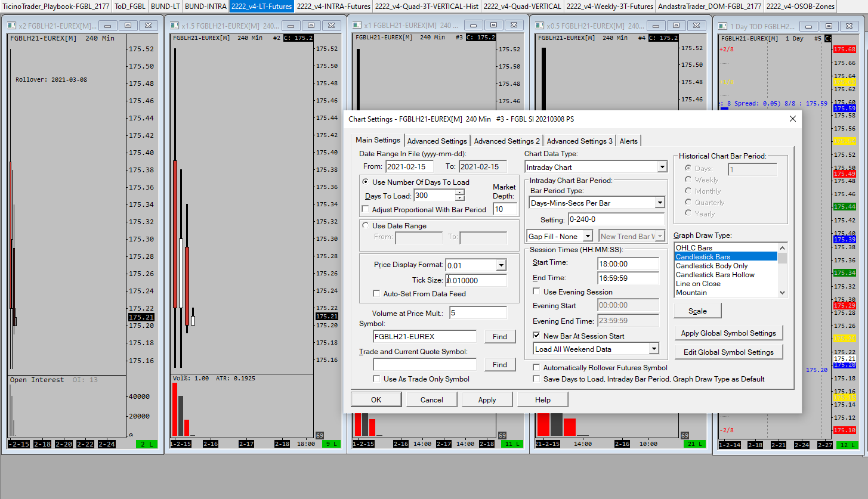Viewport: 868px width, 499px height.
Task: Expand the Bar Period Type dropdown
Action: (x=659, y=203)
